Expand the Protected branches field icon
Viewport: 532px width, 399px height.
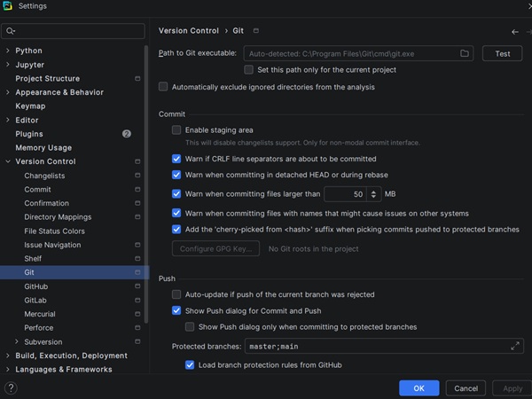pyautogui.click(x=516, y=347)
